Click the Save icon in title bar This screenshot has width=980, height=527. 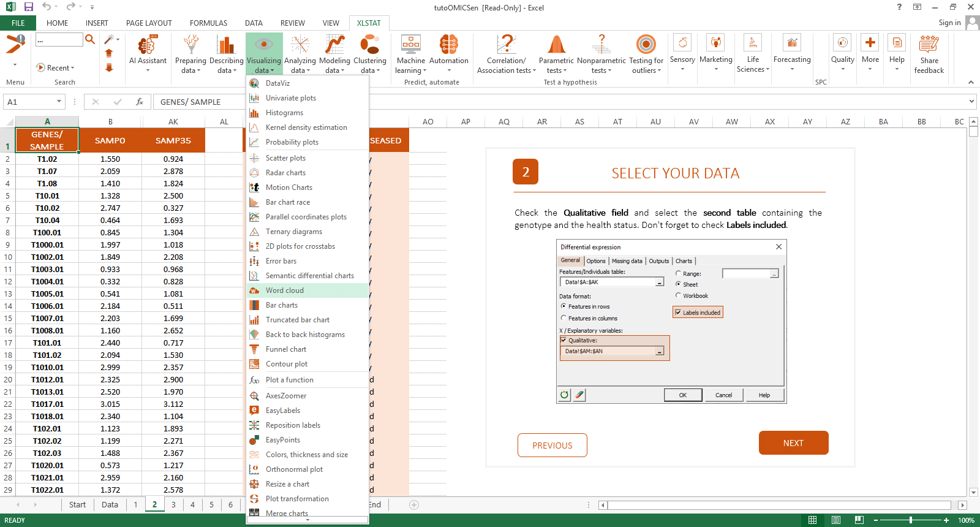click(x=29, y=7)
